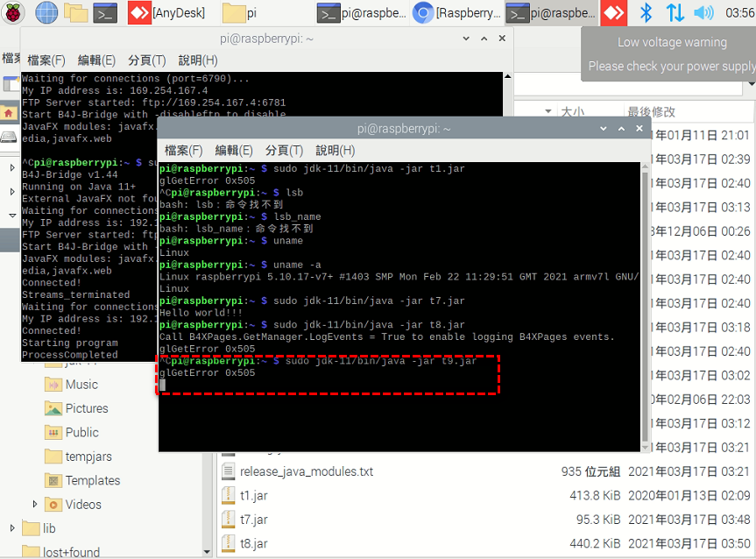The image size is (756, 559).
Task: Close the back terminal window
Action: [x=502, y=38]
